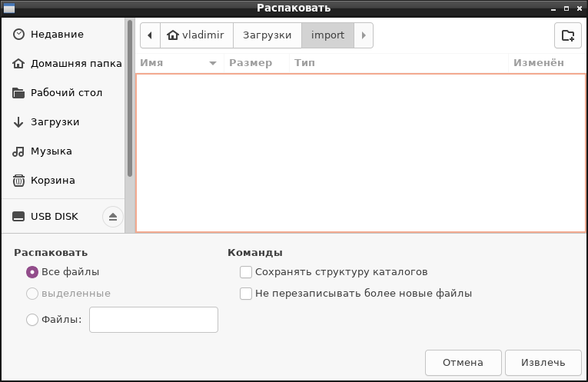Click the Извлечь button

coord(543,363)
